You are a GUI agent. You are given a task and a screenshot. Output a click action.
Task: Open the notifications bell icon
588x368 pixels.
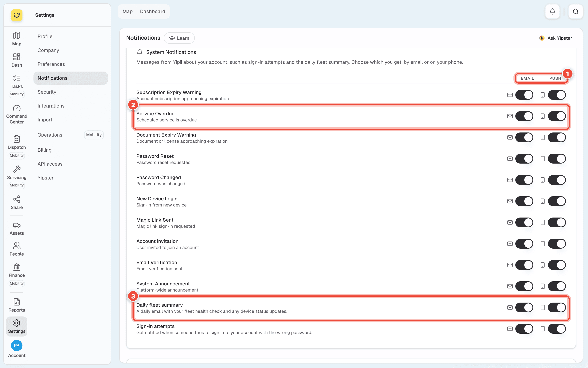click(552, 11)
